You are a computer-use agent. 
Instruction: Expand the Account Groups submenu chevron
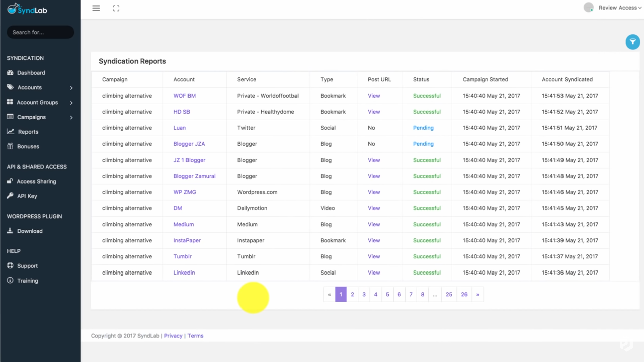(x=71, y=103)
